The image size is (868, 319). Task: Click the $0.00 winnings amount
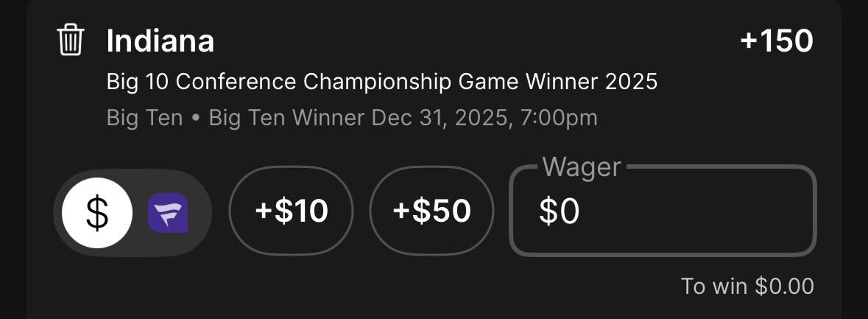tap(785, 286)
